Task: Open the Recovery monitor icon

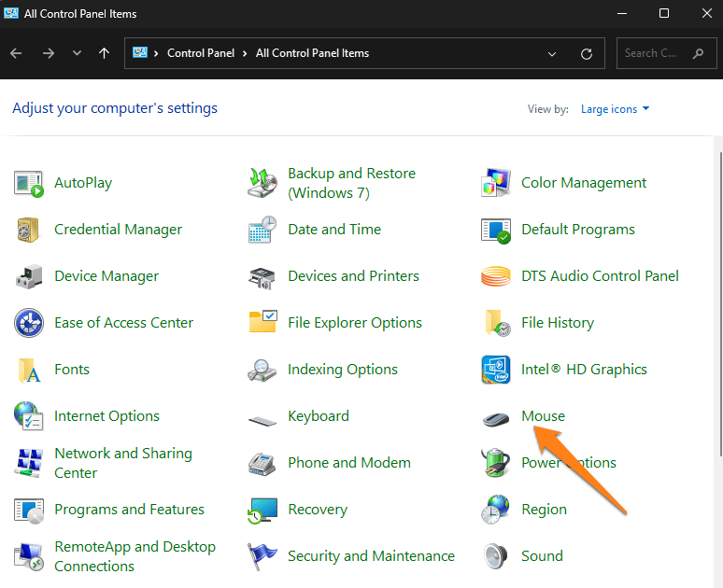Action: (x=262, y=511)
